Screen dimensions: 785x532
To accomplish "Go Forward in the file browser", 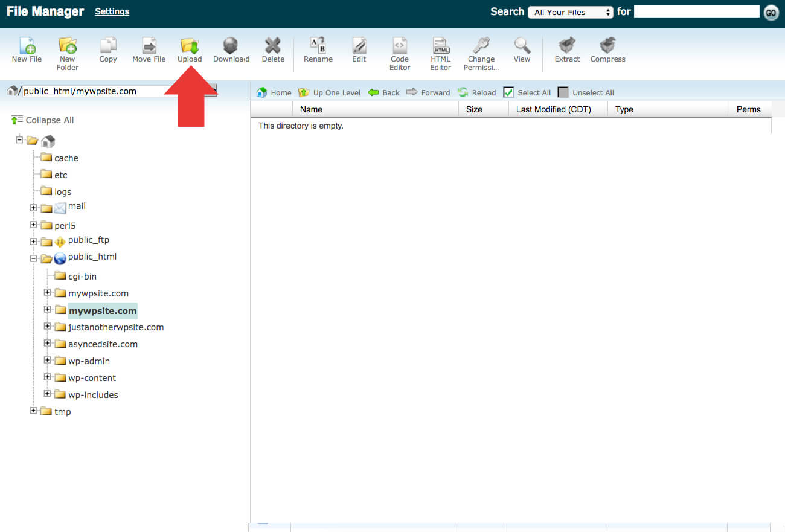I will pyautogui.click(x=428, y=92).
